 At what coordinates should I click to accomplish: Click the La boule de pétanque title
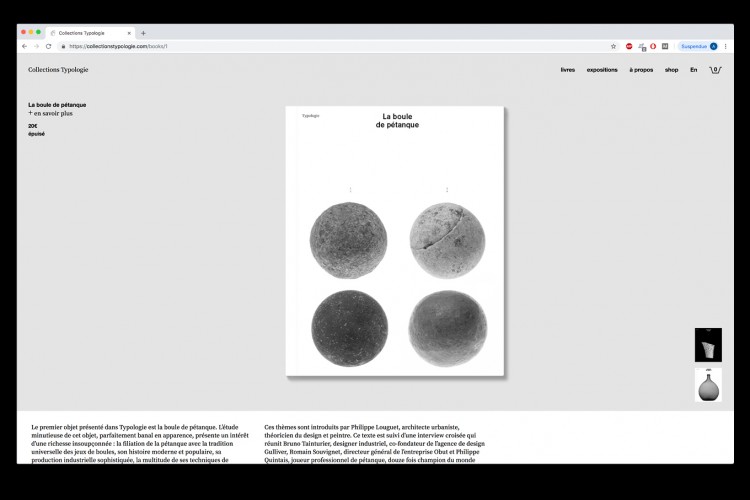point(57,105)
